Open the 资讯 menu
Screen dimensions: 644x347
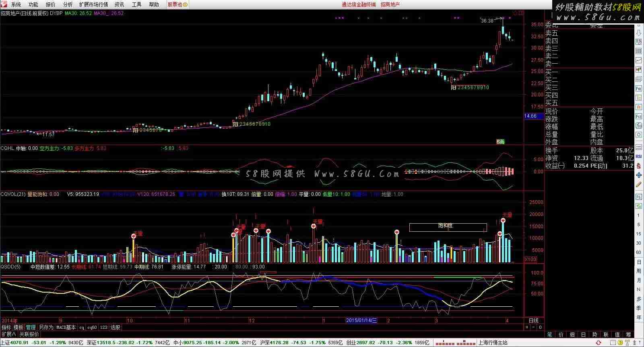coord(119,4)
